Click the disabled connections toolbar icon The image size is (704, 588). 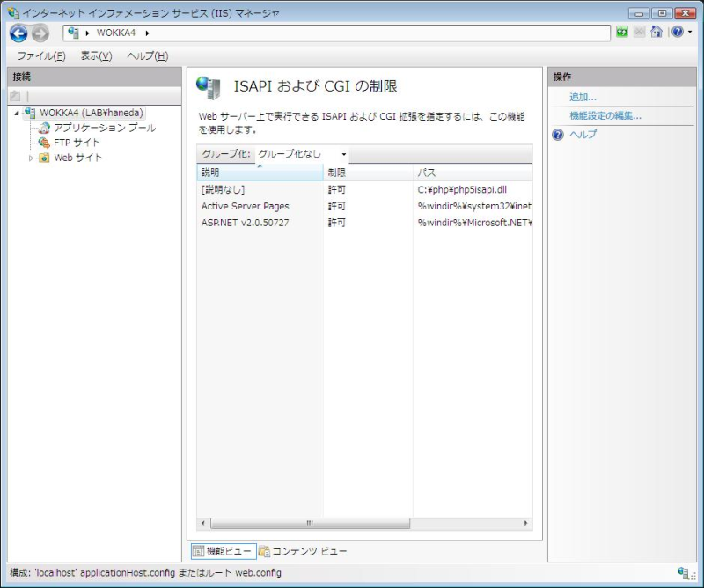[x=15, y=96]
